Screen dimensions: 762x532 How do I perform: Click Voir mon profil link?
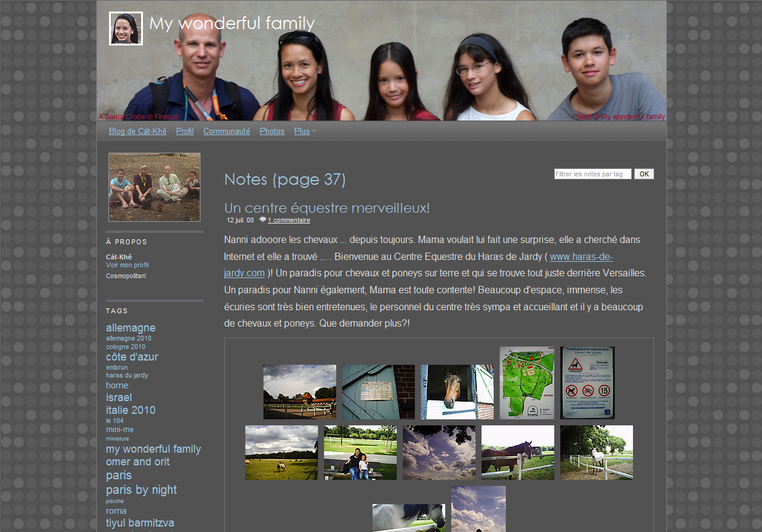(127, 265)
